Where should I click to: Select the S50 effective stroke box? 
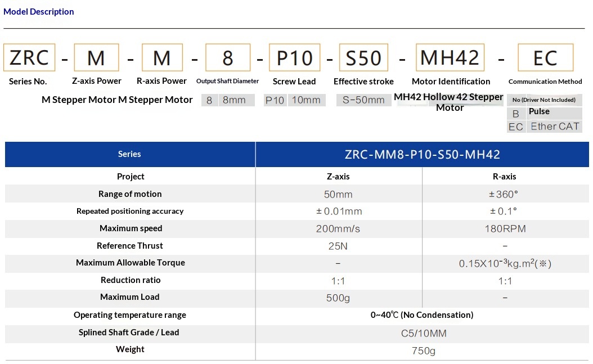[364, 57]
